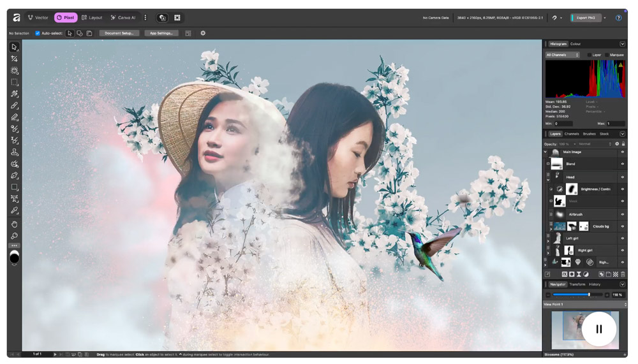
Task: Select the Crop tool
Action: [14, 59]
